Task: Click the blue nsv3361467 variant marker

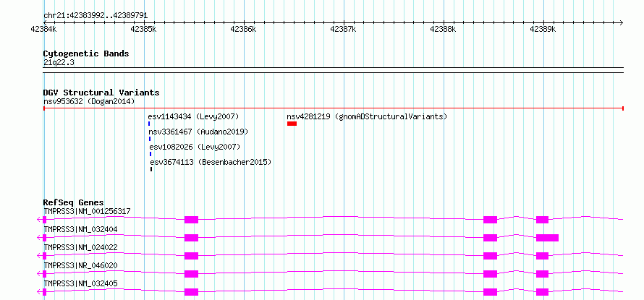Action: [x=150, y=139]
